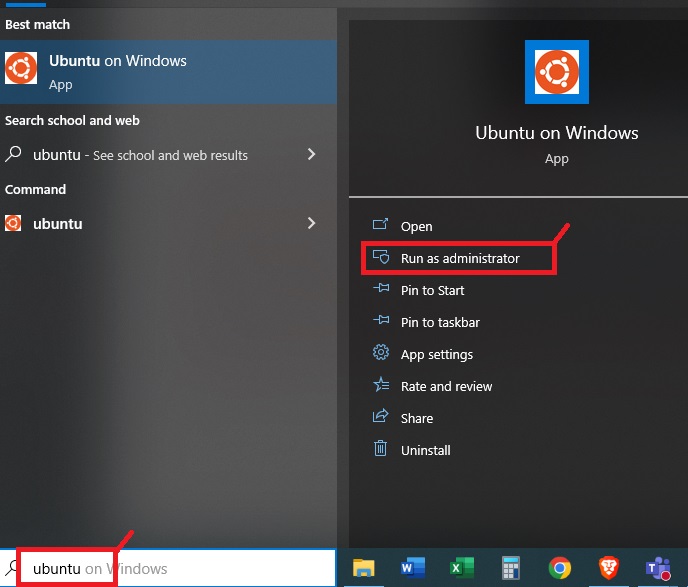The width and height of the screenshot is (688, 587).
Task: Open App settings for Ubuntu
Action: click(x=437, y=354)
